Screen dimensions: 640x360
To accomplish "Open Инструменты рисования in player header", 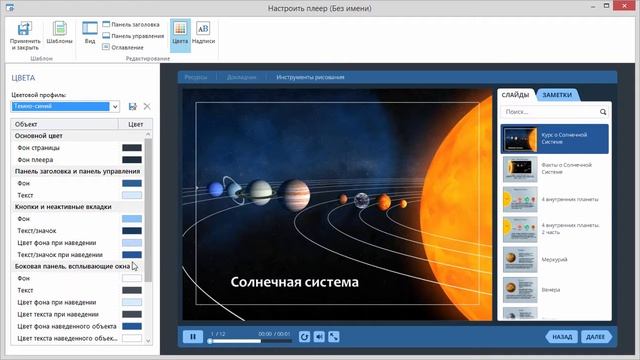I will (x=310, y=77).
